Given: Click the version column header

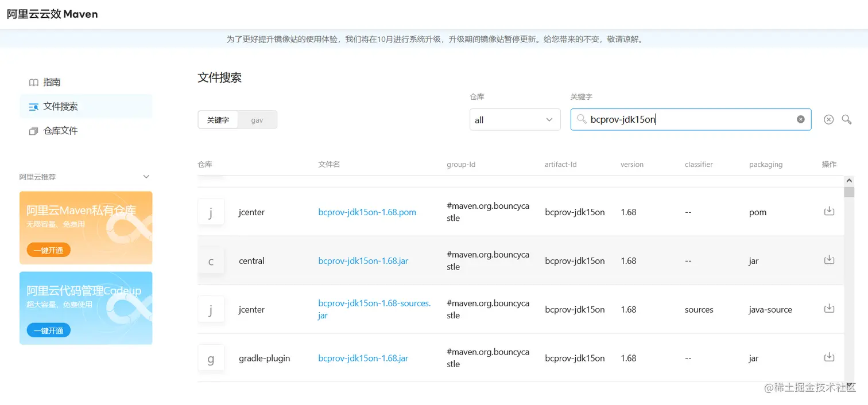Looking at the screenshot, I should click(x=632, y=164).
